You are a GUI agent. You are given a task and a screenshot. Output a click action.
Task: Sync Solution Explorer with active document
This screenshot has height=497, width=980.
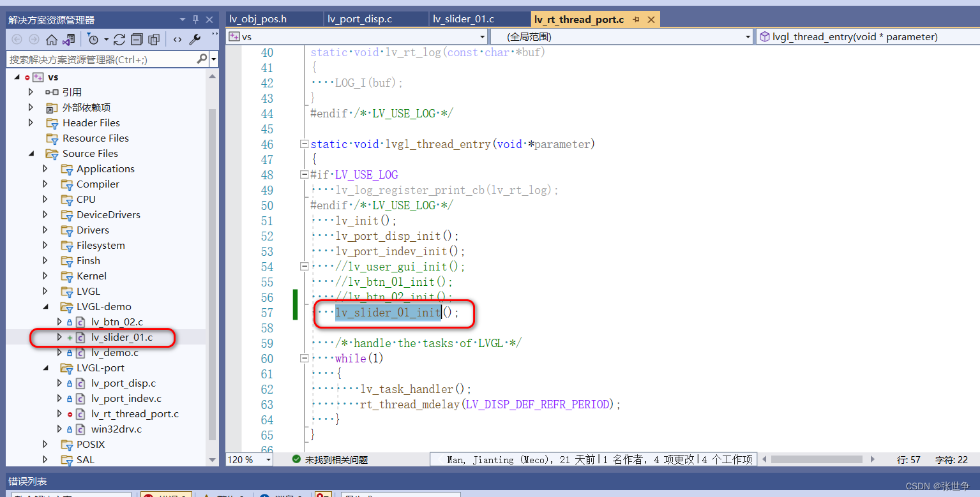(x=68, y=40)
